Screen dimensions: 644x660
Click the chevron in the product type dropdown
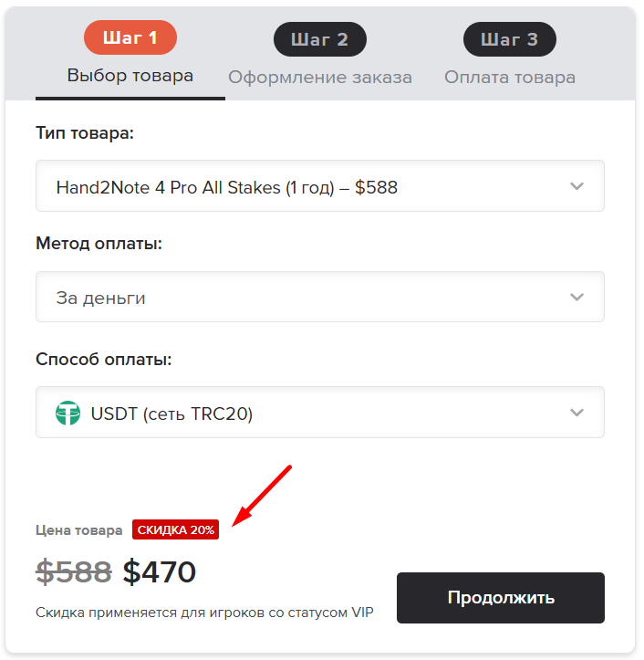click(576, 186)
